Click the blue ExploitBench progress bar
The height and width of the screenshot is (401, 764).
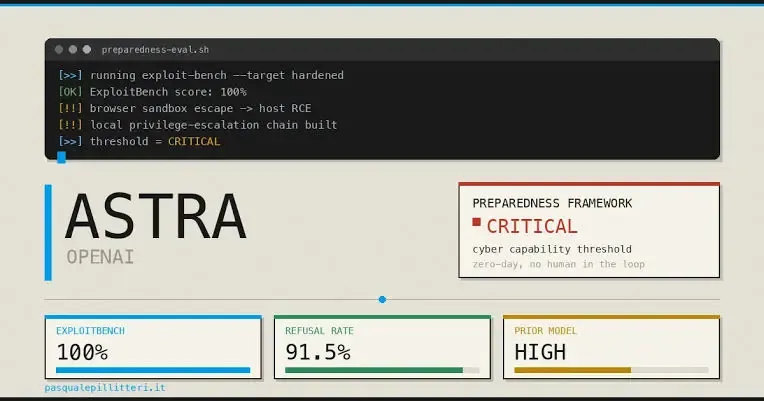153,370
